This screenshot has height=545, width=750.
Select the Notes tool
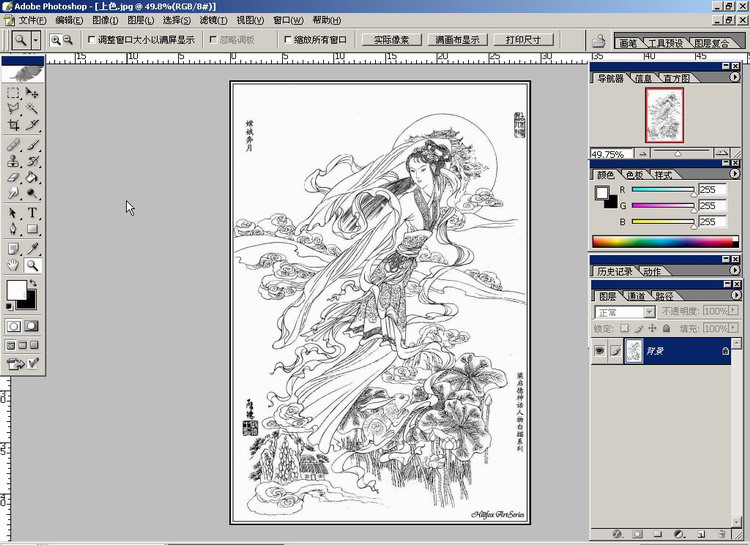[13, 249]
